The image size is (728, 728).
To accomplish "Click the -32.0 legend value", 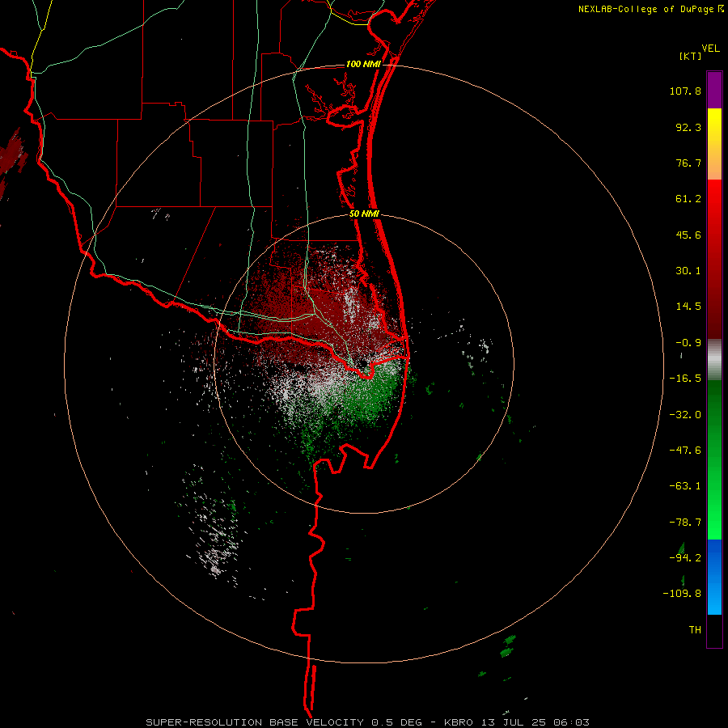I will click(685, 415).
